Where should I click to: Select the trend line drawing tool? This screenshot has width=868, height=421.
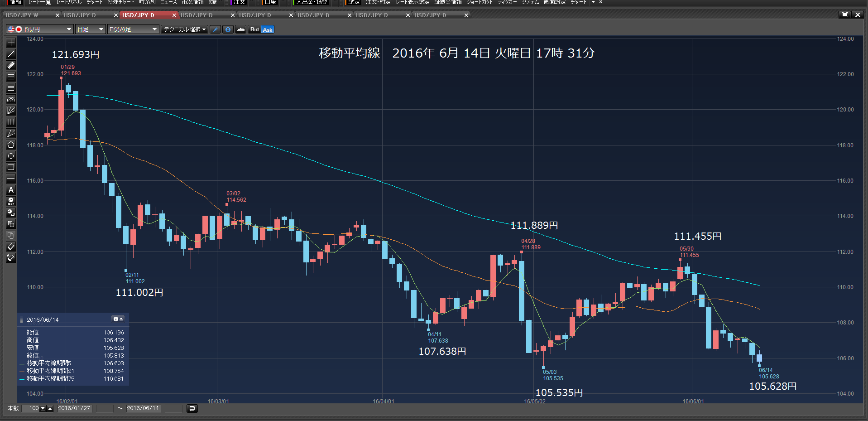tap(11, 54)
